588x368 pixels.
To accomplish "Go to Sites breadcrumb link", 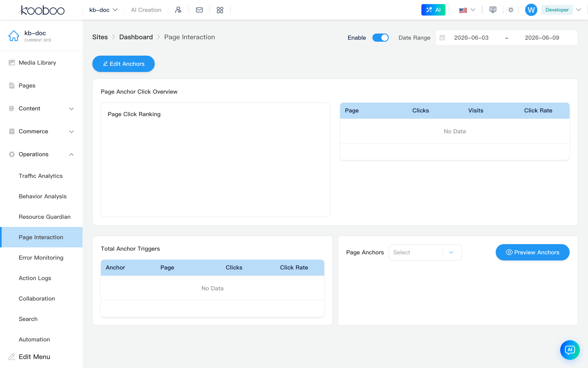I will (x=100, y=37).
